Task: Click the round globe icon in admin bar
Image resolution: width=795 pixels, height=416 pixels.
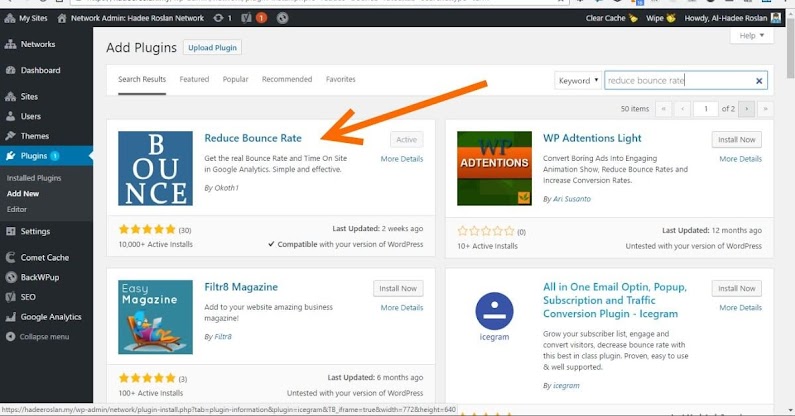Action: click(282, 18)
